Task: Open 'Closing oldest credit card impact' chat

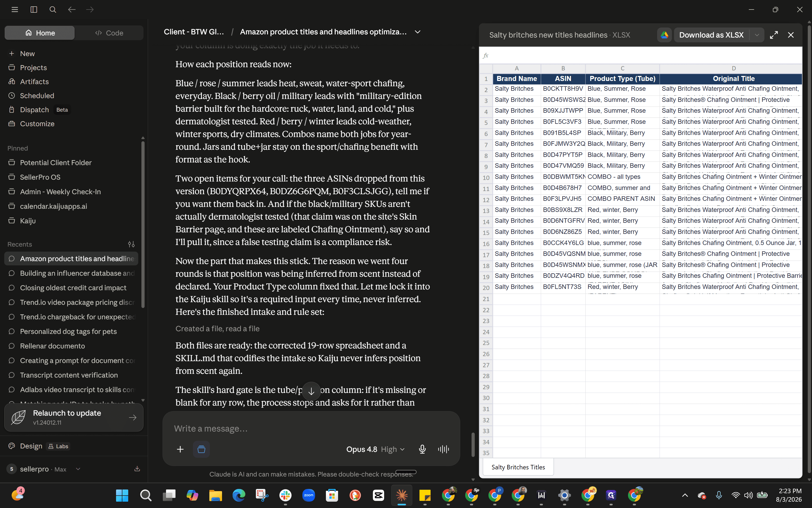Action: point(73,288)
